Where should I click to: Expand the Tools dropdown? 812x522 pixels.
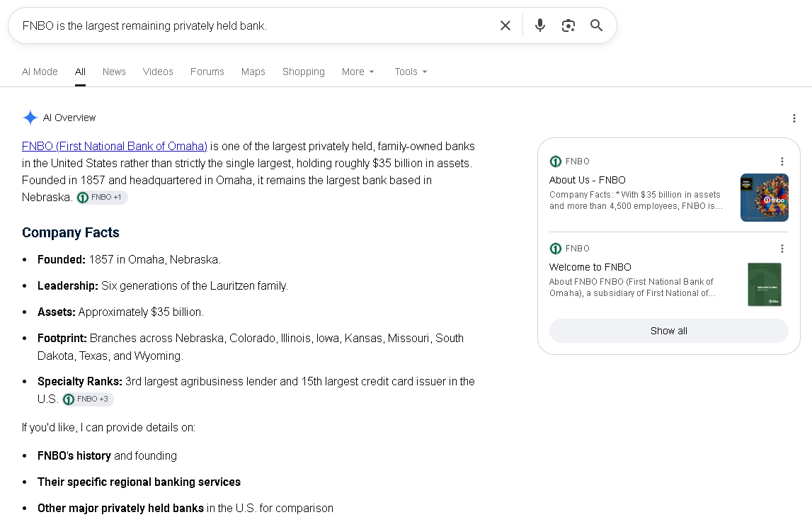[x=411, y=72]
